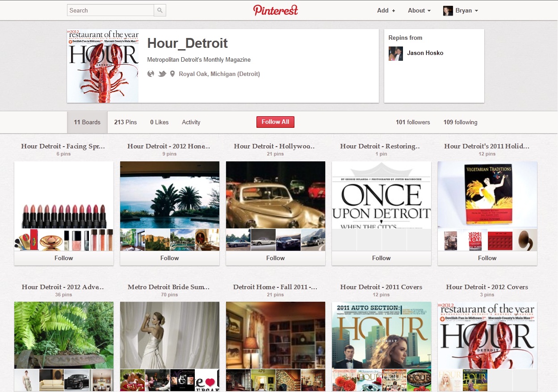Click the Hour_Detroit lobster profile image
Screen dimensions: 558x392
coord(103,66)
